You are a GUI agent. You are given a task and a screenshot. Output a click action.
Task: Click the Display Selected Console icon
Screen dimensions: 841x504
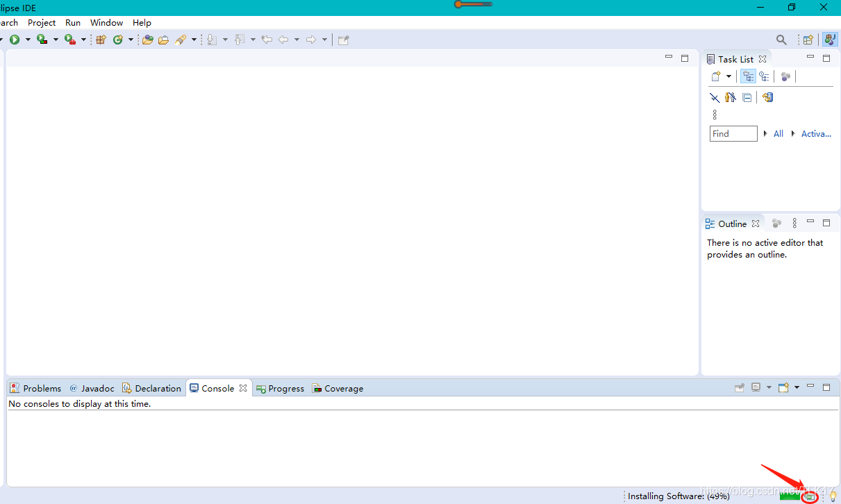click(x=756, y=387)
